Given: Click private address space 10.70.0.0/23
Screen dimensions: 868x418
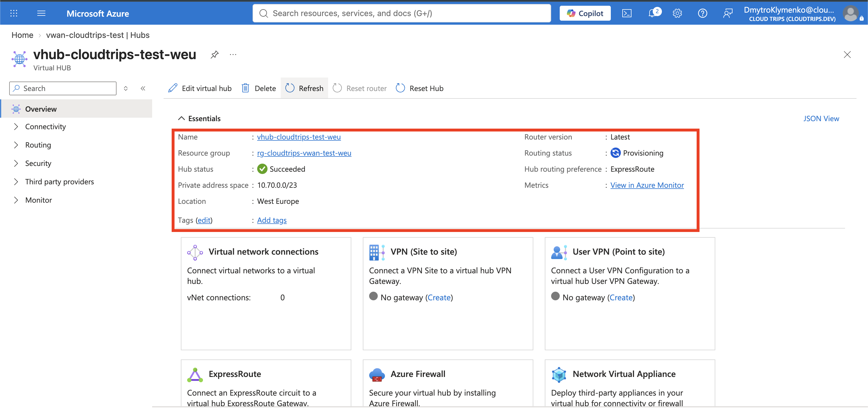Looking at the screenshot, I should tap(277, 185).
